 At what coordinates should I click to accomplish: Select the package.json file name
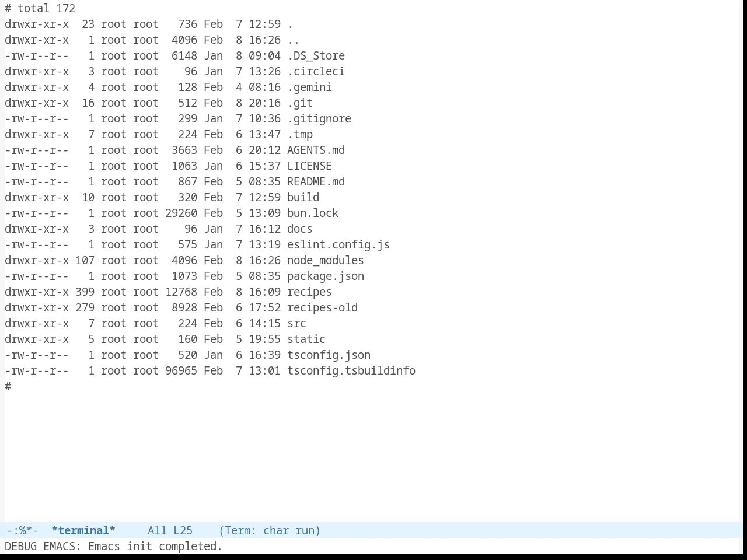pos(325,276)
